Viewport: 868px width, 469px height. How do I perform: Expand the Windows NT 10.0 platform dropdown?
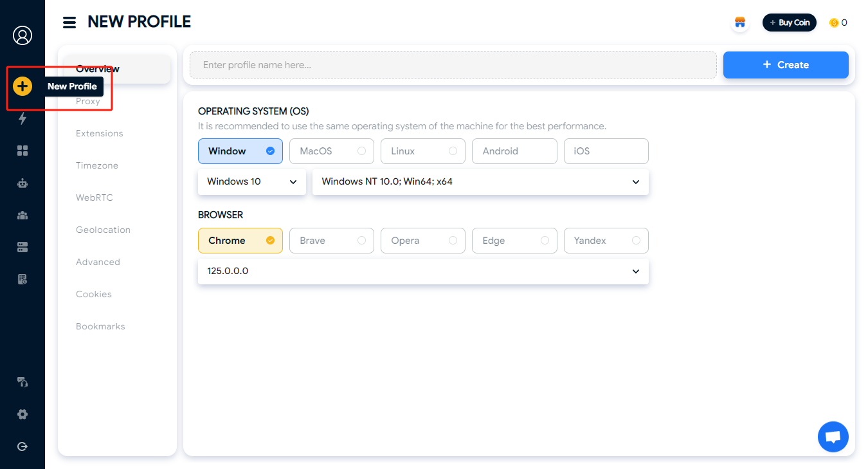pyautogui.click(x=480, y=181)
